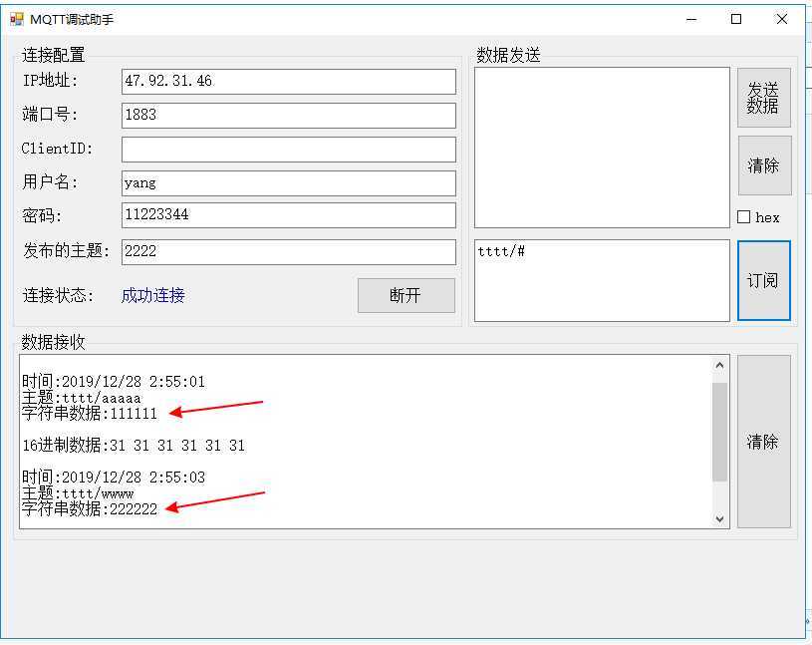Click inside the 数据发送 text area
Image resolution: width=812 pixels, height=645 pixels.
point(602,148)
